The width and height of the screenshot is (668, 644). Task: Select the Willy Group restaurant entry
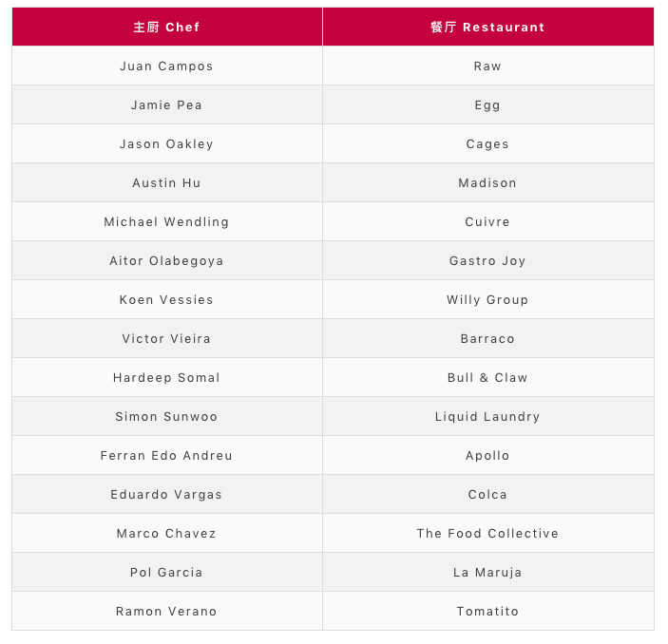click(x=487, y=300)
